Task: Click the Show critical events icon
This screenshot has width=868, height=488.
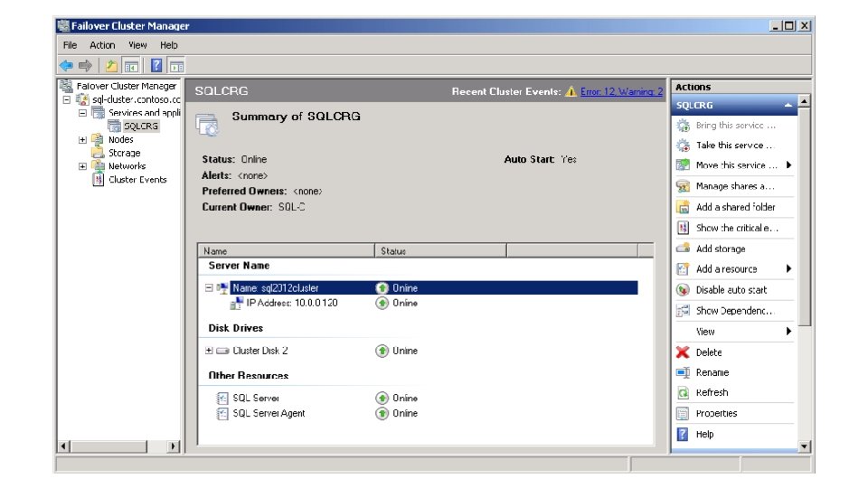Action: pos(684,228)
